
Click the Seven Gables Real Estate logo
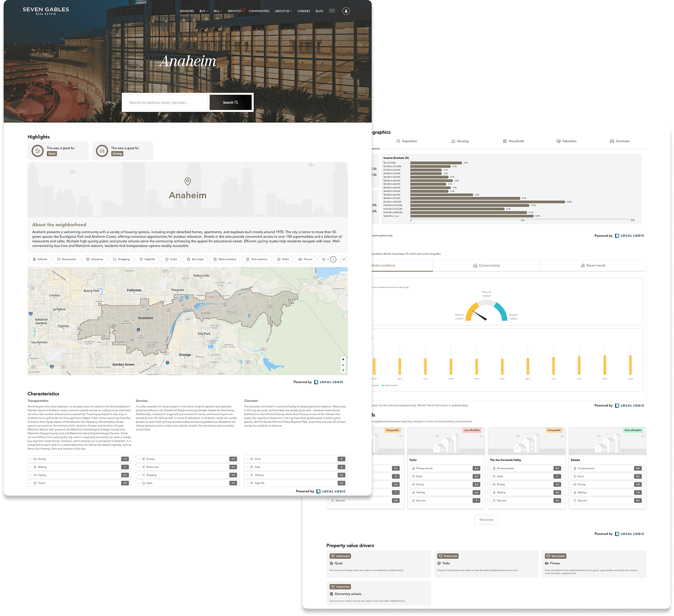click(46, 11)
